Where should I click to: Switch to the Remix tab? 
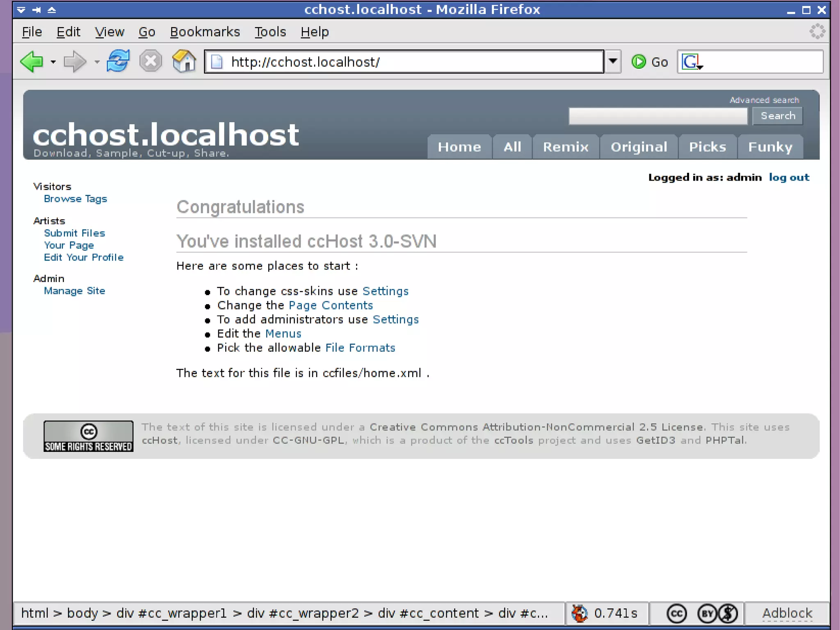tap(566, 147)
